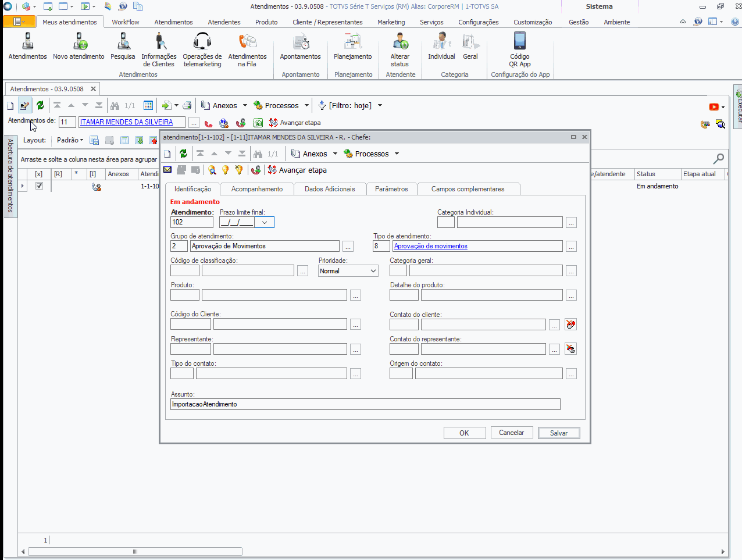The width and height of the screenshot is (742, 560).
Task: Click Avançar etapa in the main window
Action: pyautogui.click(x=294, y=123)
